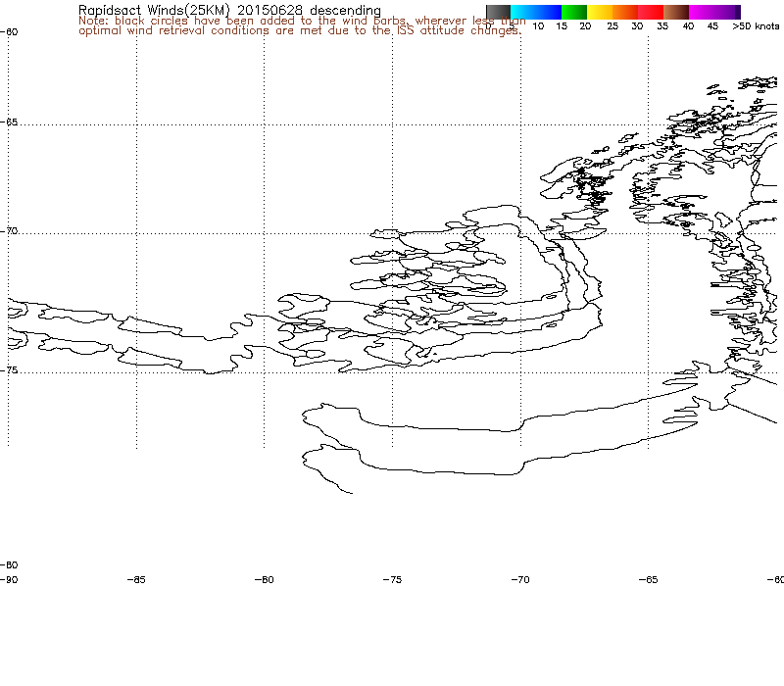Click the '35' knots legend label
This screenshot has width=784, height=686.
[662, 26]
